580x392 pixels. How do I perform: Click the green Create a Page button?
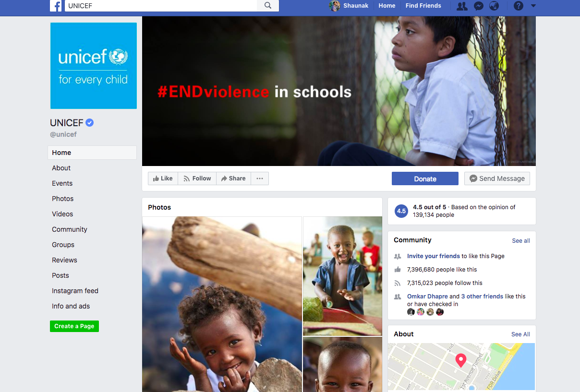coord(74,326)
